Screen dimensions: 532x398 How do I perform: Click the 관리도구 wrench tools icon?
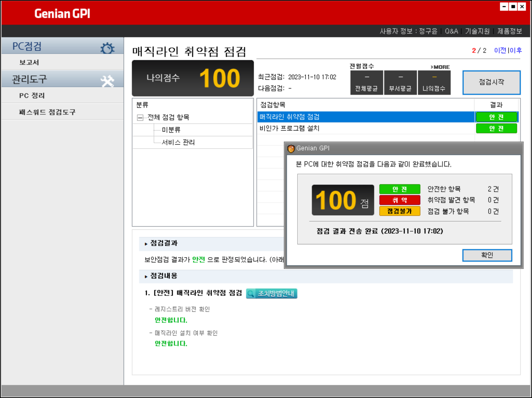107,81
